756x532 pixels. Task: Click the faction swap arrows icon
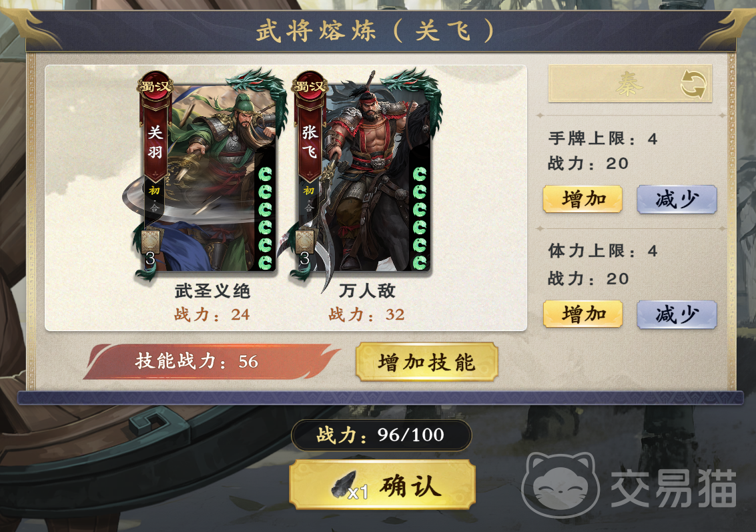693,84
